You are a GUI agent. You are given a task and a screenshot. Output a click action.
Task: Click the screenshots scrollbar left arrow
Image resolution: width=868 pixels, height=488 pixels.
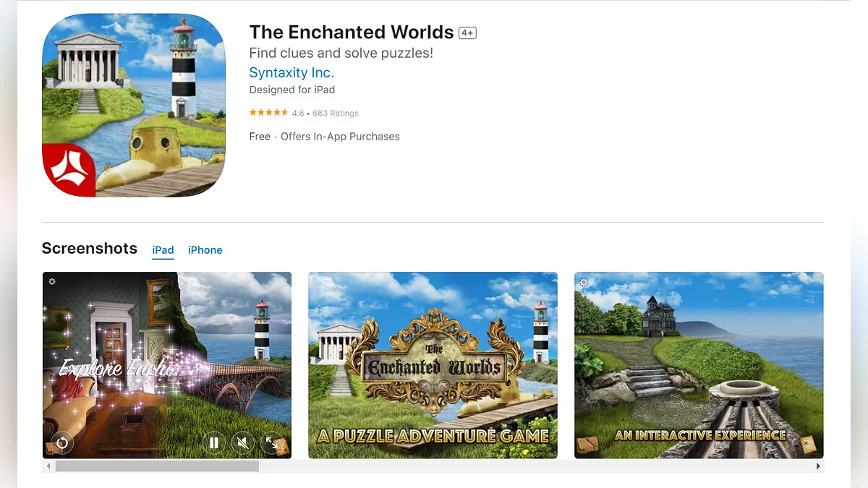(x=48, y=466)
